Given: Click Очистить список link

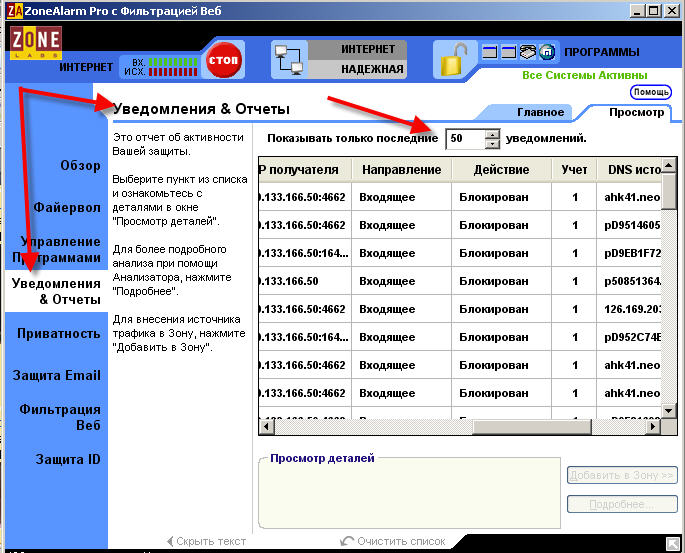Looking at the screenshot, I should pos(392,541).
